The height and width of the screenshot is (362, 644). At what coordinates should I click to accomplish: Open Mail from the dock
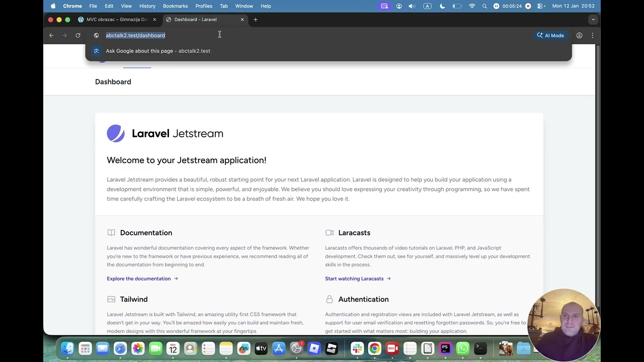coord(103,348)
